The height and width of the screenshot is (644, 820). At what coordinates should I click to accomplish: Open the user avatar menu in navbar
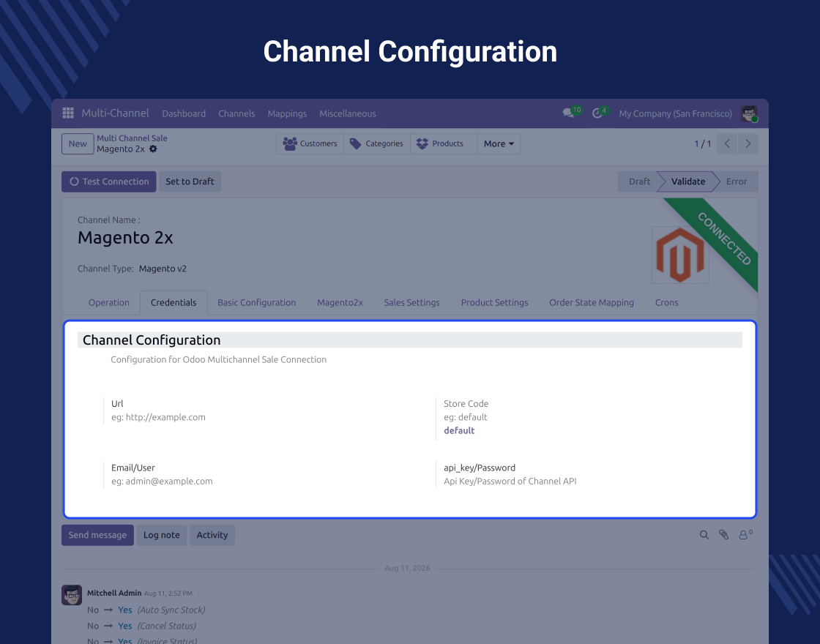[x=750, y=113]
